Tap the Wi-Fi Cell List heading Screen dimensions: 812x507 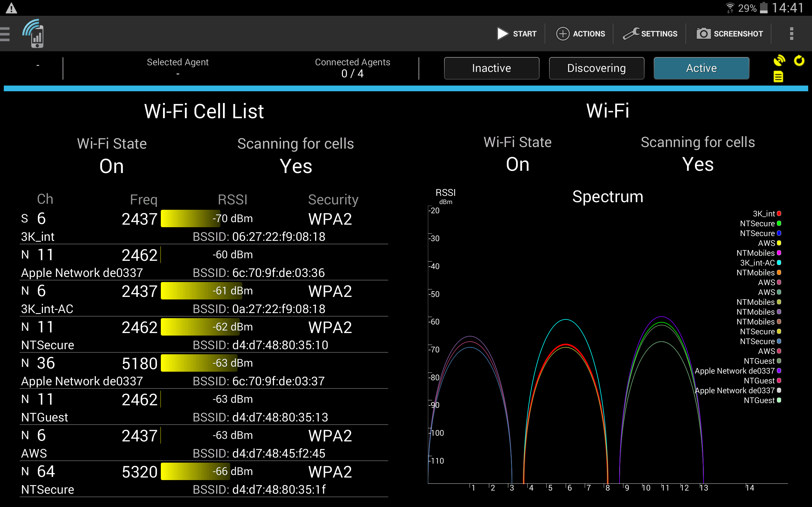tap(204, 111)
